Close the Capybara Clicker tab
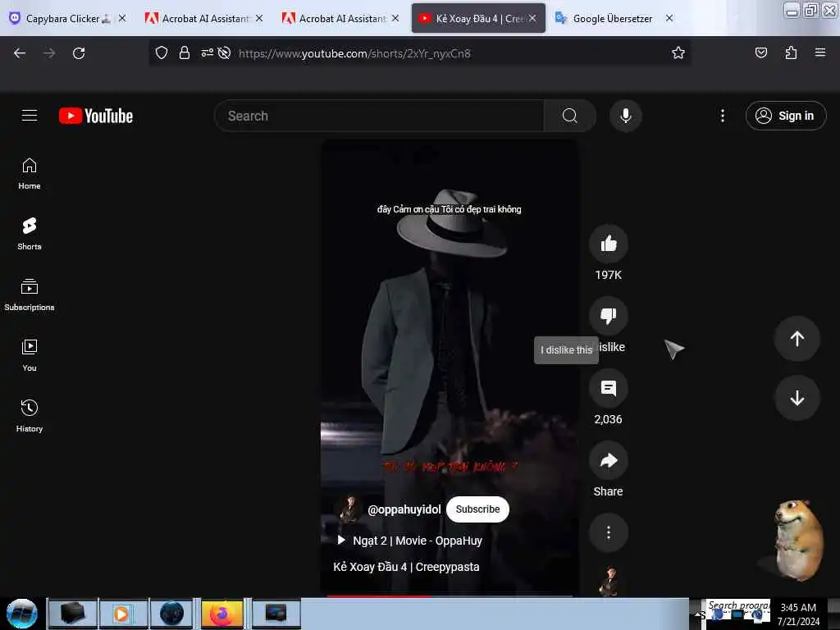Screen dimensions: 840x630 (122, 18)
